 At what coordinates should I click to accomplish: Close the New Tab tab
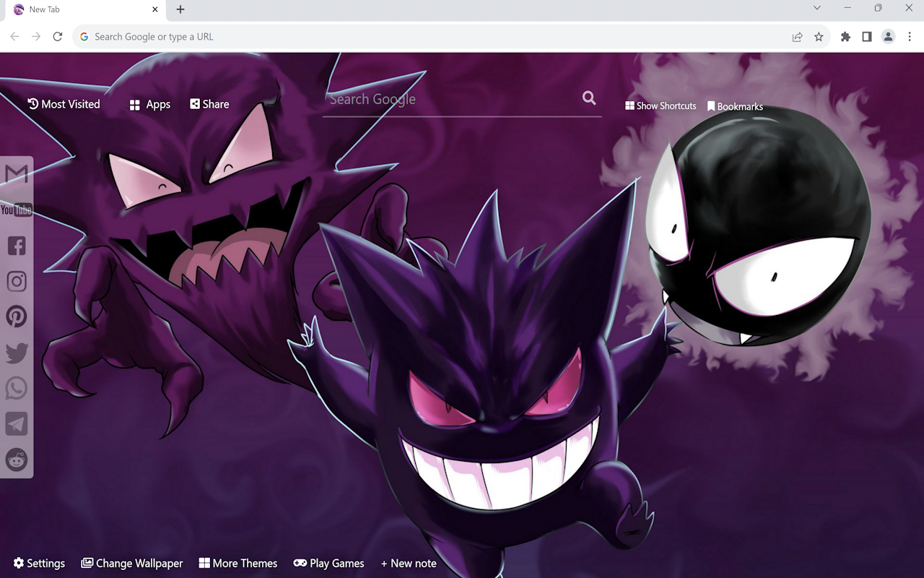155,9
